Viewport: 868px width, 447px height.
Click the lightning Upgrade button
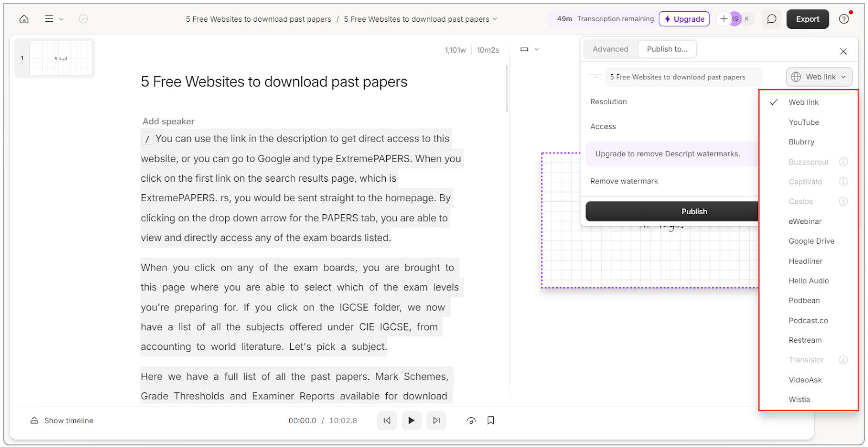684,19
